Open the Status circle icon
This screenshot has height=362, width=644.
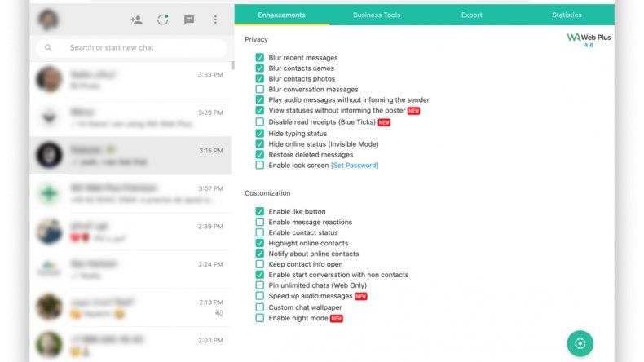pos(163,20)
